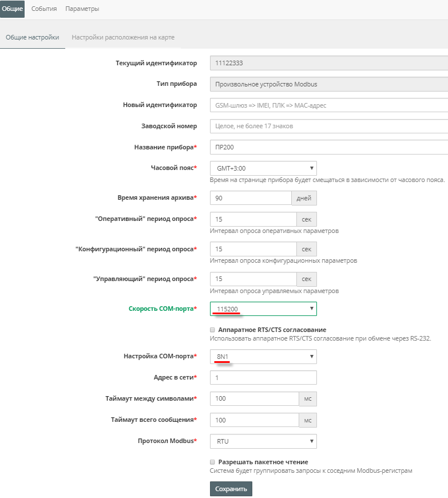Select the Общие tab
The width and height of the screenshot is (448, 498).
click(12, 9)
